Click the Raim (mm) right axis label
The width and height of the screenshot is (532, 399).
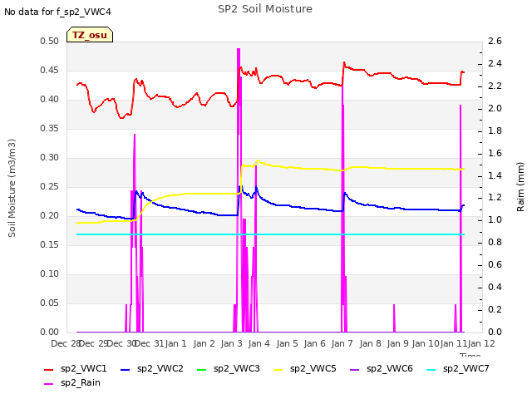(520, 187)
